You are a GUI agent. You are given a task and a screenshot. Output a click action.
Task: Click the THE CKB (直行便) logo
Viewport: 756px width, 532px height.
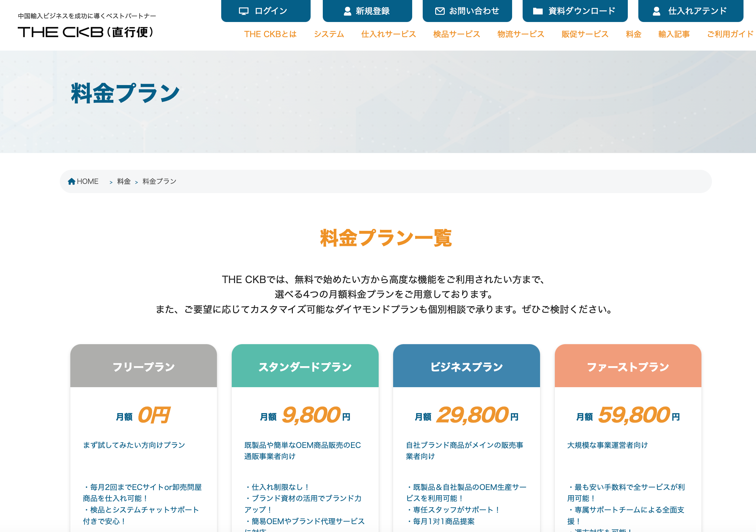(x=85, y=32)
